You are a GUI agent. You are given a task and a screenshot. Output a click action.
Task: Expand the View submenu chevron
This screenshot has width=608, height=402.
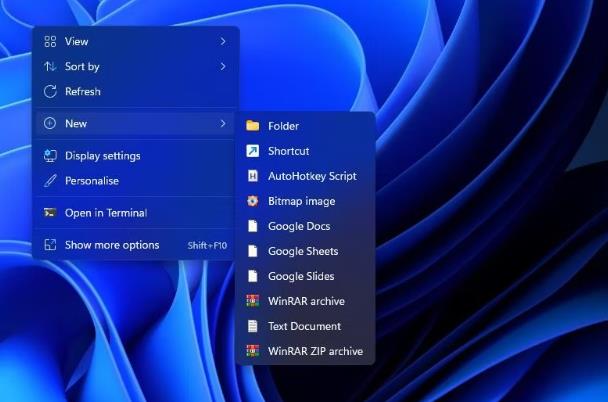click(223, 41)
